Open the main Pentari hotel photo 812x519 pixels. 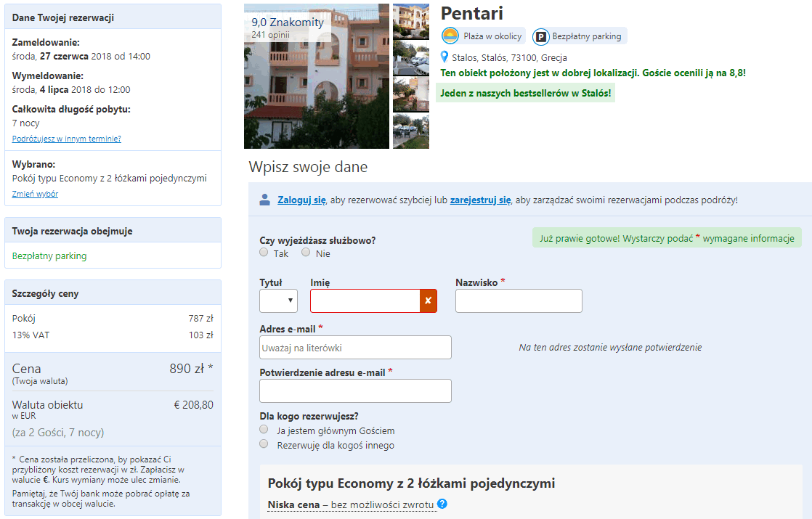coord(317,76)
